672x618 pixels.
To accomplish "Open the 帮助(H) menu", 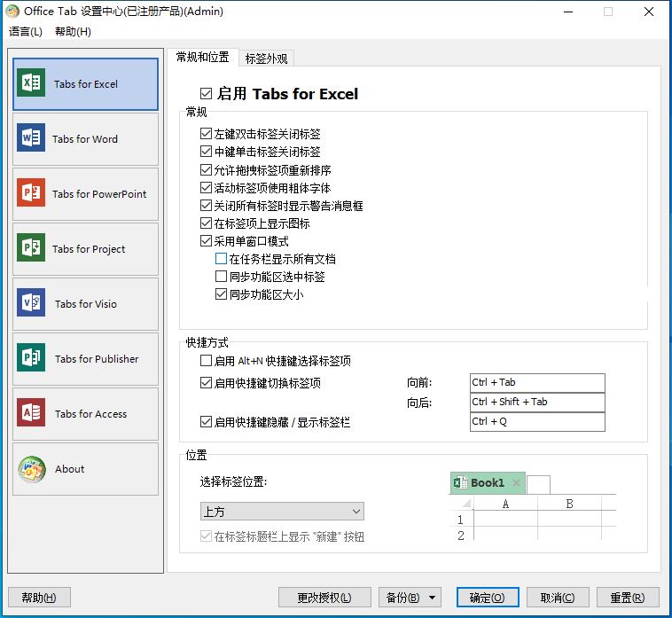I will pos(73,31).
